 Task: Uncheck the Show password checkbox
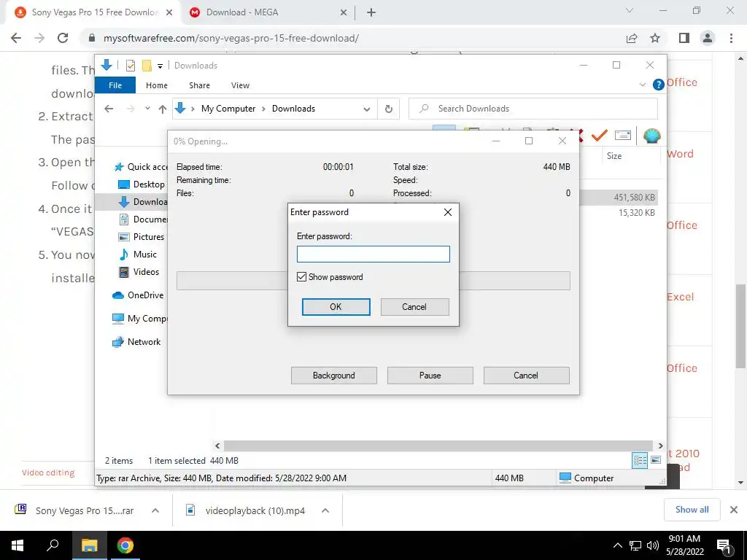[301, 276]
